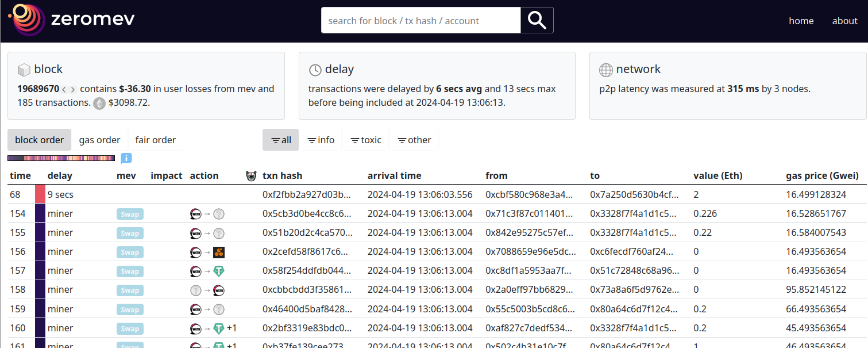
Task: Open txn hash 0x51b20d2c4ca570...
Action: pyautogui.click(x=307, y=232)
